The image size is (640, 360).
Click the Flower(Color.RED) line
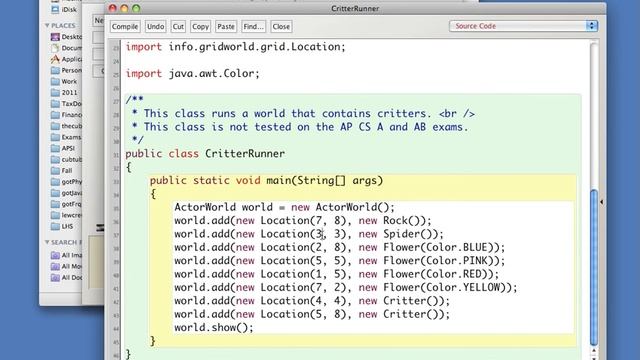[x=337, y=274]
